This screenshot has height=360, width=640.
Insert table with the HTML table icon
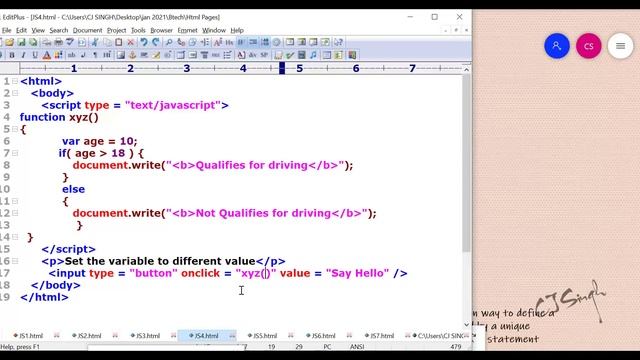(x=181, y=55)
